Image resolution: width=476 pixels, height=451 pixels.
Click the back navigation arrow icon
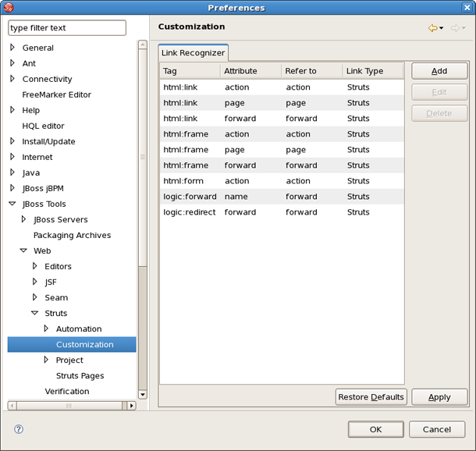click(432, 28)
